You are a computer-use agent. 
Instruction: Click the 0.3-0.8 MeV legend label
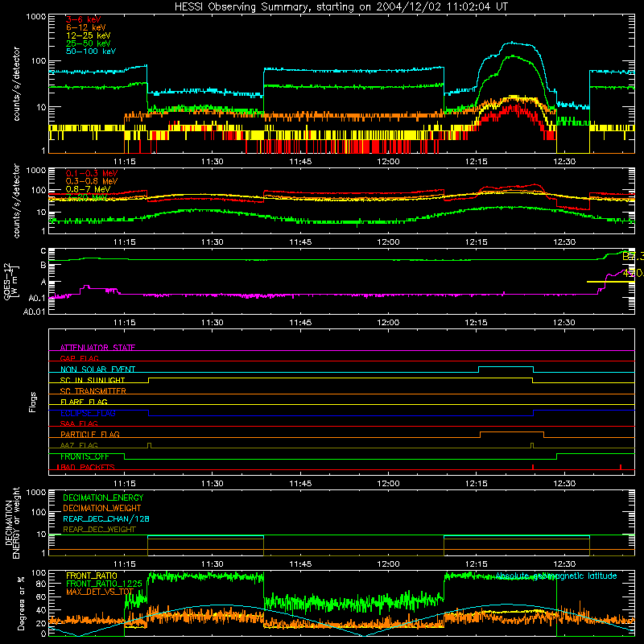[92, 181]
